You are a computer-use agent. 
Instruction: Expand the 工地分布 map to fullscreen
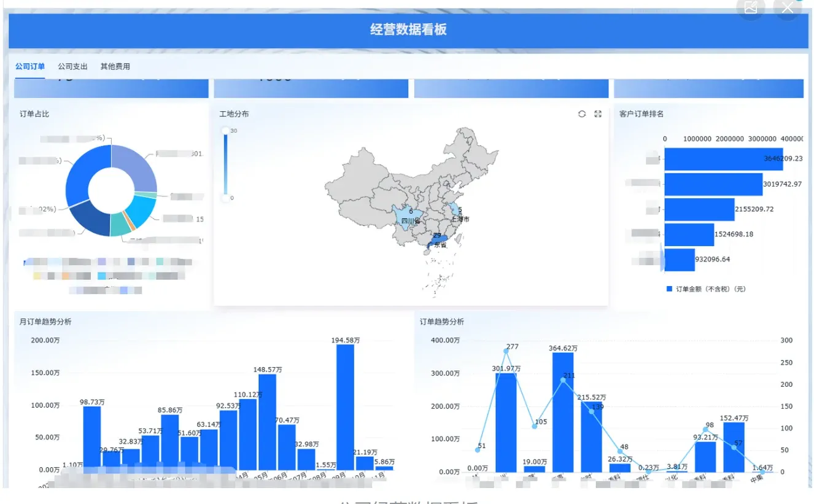pos(598,114)
